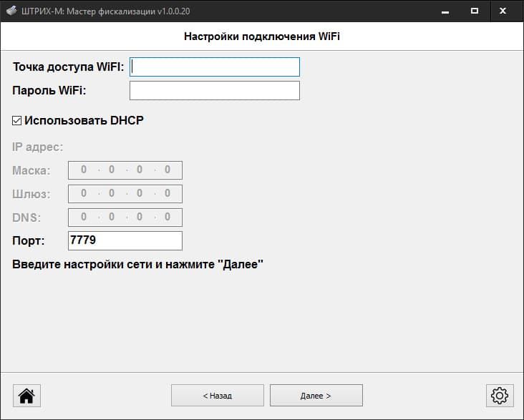The image size is (524, 420).
Task: Open settings via the gear icon
Action: (500, 396)
